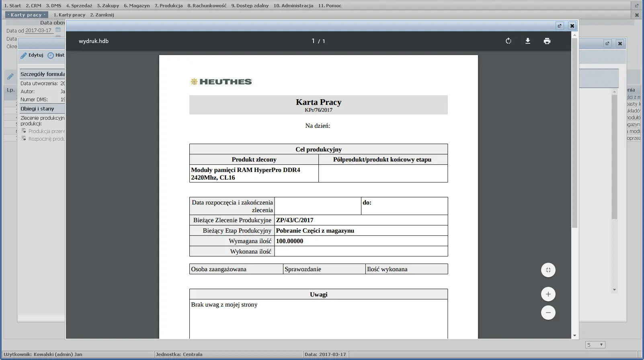Click the Edytuj pencil button
This screenshot has width=644, height=360.
pos(32,55)
